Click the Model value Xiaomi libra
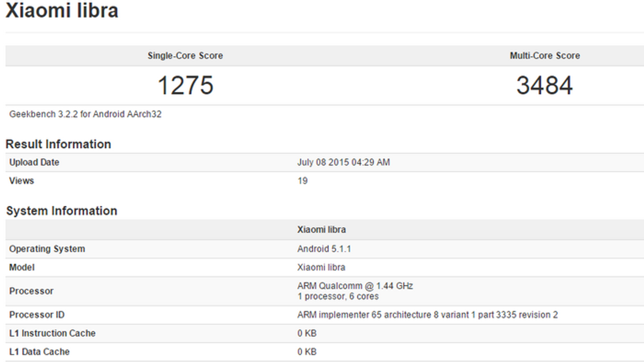 (x=321, y=267)
